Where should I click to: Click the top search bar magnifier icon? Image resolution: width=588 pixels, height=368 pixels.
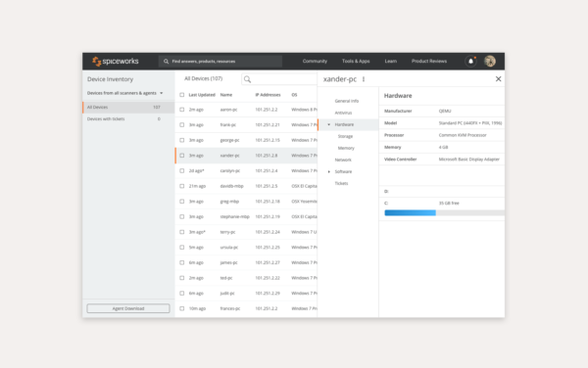click(167, 61)
